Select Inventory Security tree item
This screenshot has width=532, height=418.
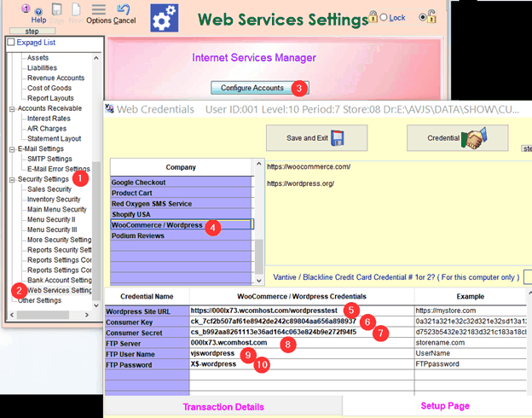point(54,200)
